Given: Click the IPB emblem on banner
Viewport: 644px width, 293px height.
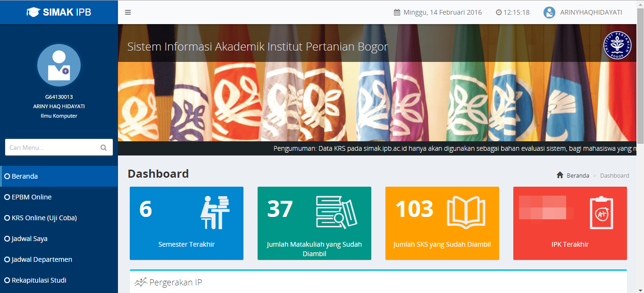Looking at the screenshot, I should [x=617, y=45].
